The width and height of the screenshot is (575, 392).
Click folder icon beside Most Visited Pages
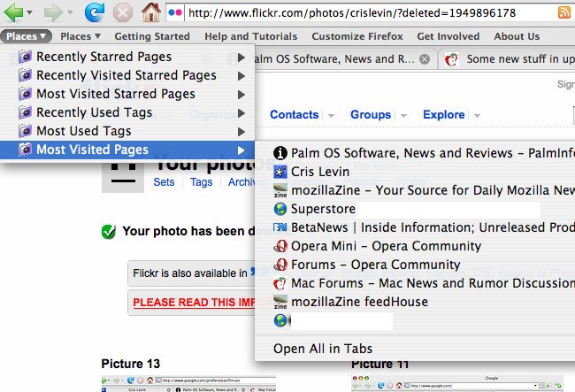(x=25, y=150)
